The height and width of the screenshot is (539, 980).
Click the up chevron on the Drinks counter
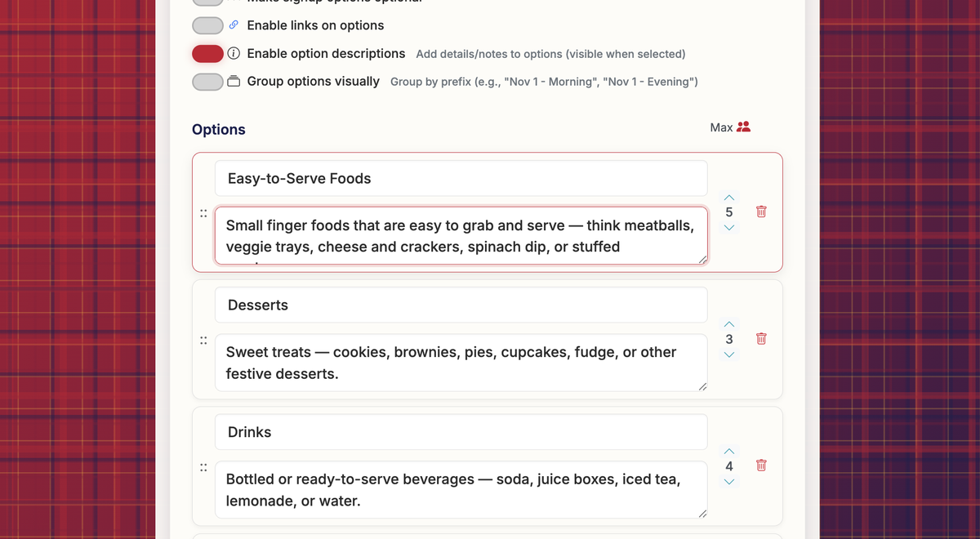(728, 451)
